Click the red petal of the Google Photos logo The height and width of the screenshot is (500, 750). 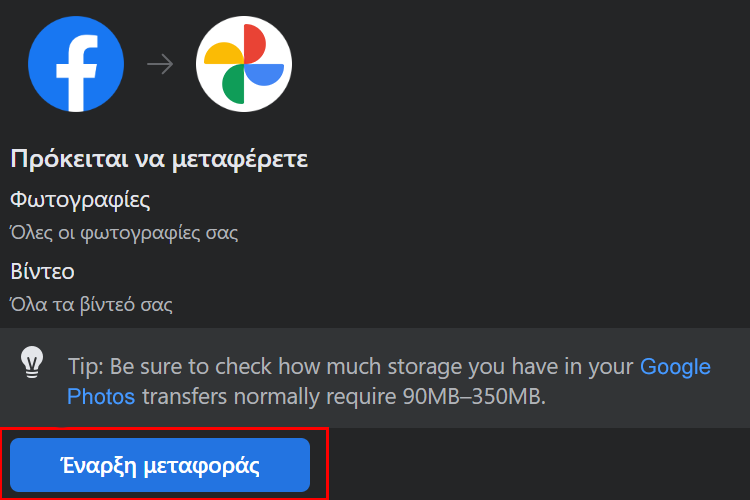click(254, 43)
